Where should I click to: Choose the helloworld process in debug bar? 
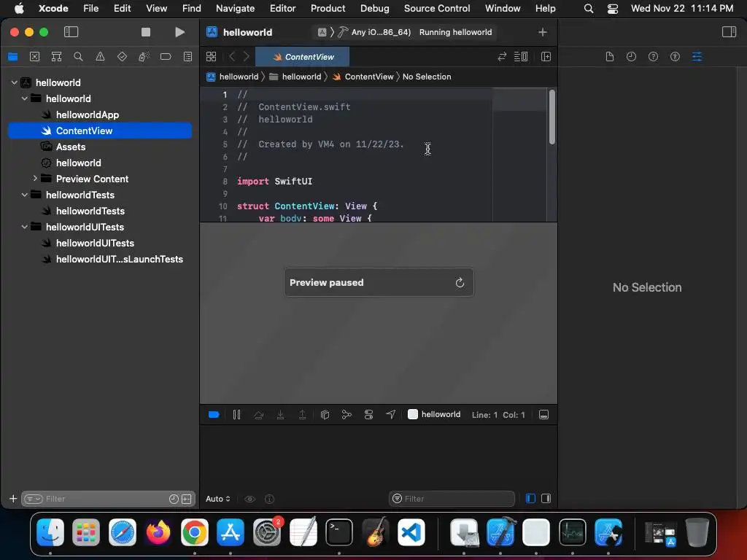(435, 414)
